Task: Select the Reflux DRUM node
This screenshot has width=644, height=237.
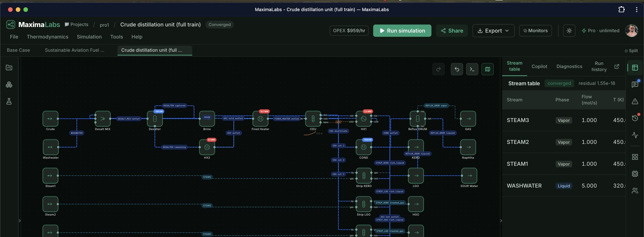Action: point(417,119)
